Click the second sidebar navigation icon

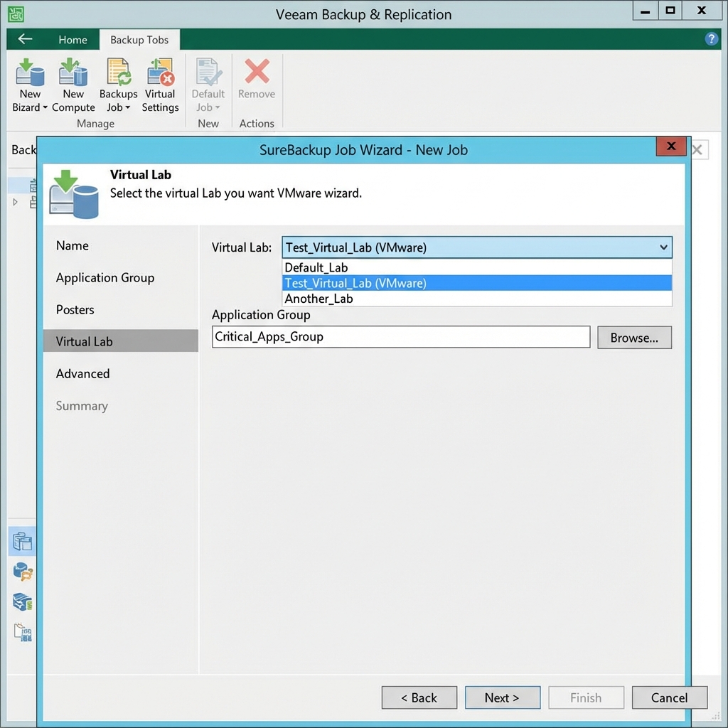click(21, 572)
